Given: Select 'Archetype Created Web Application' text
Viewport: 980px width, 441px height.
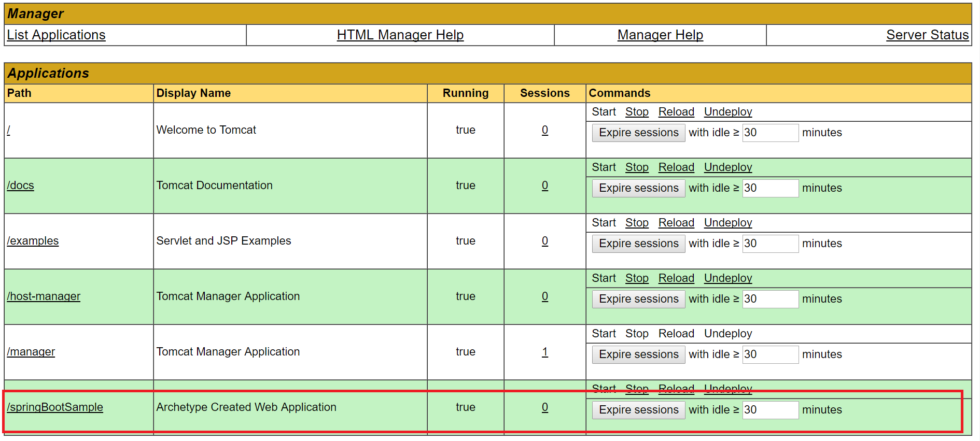Looking at the screenshot, I should tap(246, 407).
